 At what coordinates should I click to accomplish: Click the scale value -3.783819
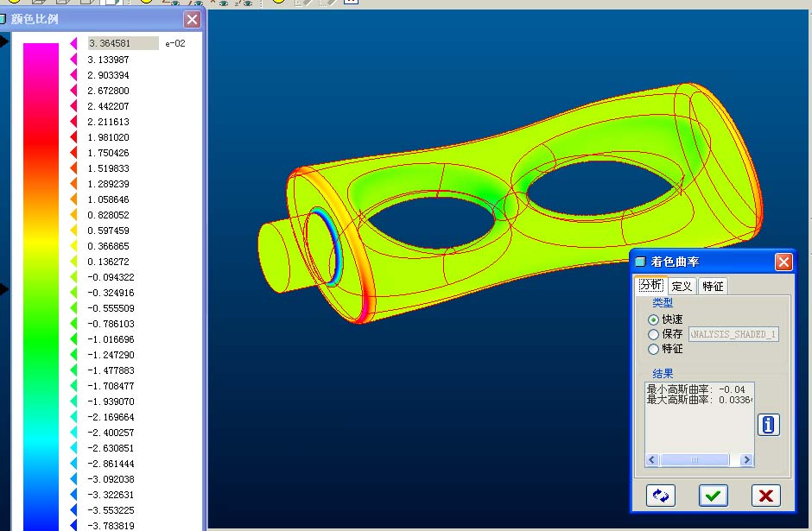click(111, 525)
